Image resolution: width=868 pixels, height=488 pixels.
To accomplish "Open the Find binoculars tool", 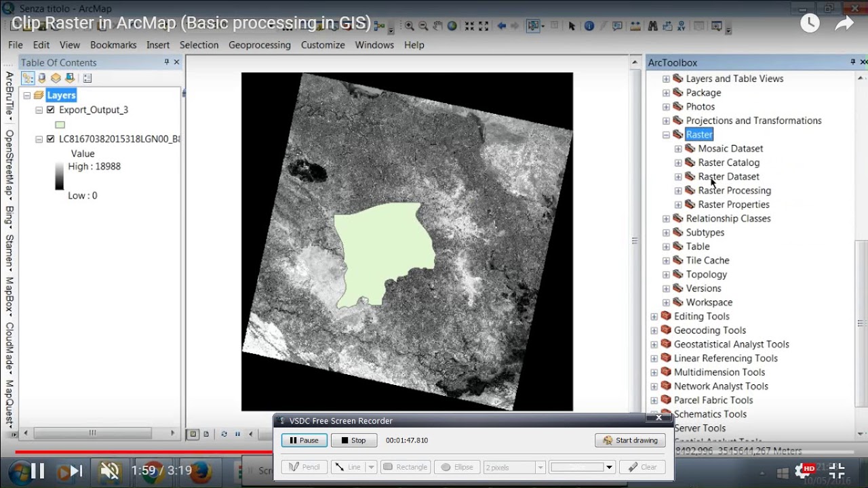I will click(x=652, y=26).
